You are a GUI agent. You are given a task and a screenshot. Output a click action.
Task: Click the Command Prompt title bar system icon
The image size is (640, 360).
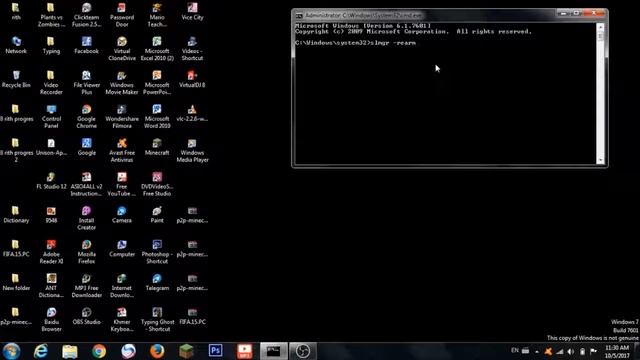[x=299, y=16]
